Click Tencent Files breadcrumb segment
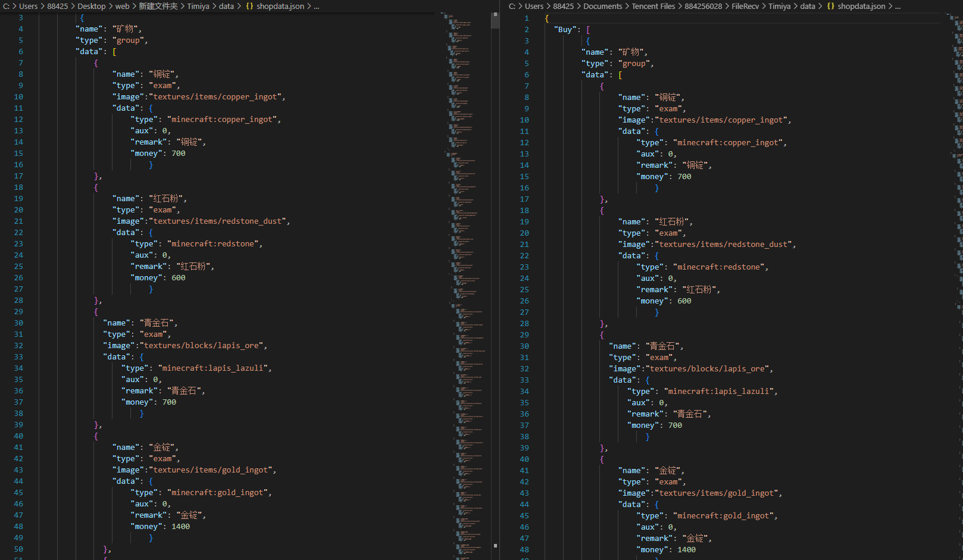Image resolution: width=963 pixels, height=560 pixels. [654, 6]
